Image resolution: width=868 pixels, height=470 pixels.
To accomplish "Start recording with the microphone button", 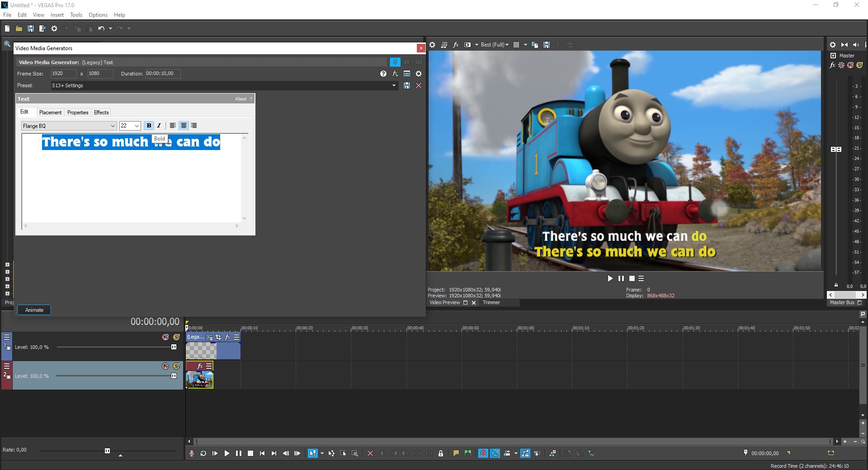I will (x=192, y=453).
